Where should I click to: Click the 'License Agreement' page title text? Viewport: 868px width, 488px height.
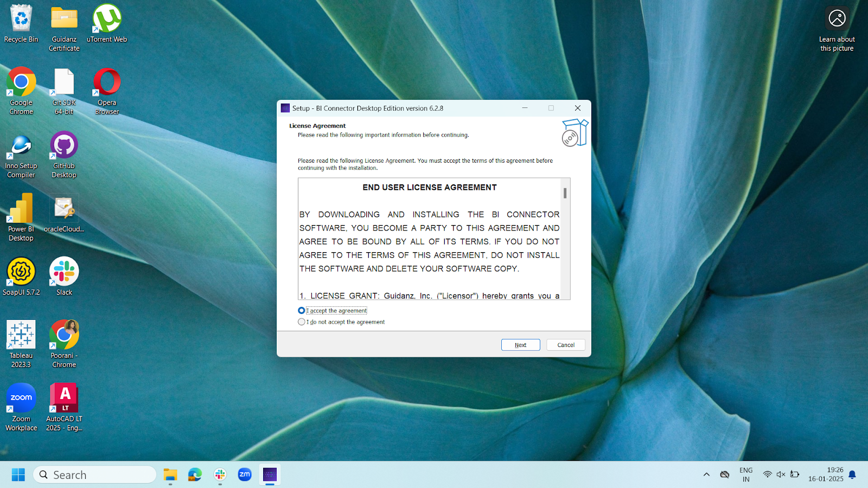317,126
